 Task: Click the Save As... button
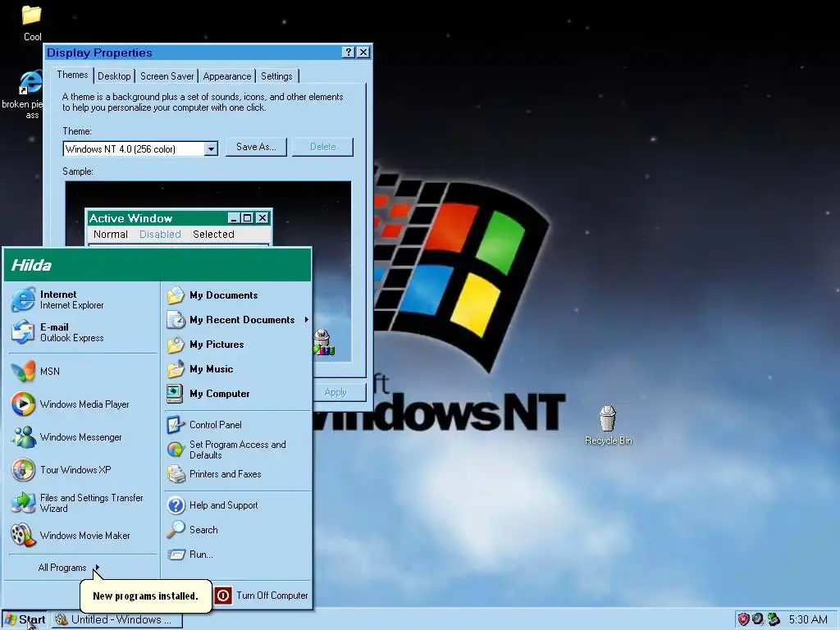click(256, 147)
